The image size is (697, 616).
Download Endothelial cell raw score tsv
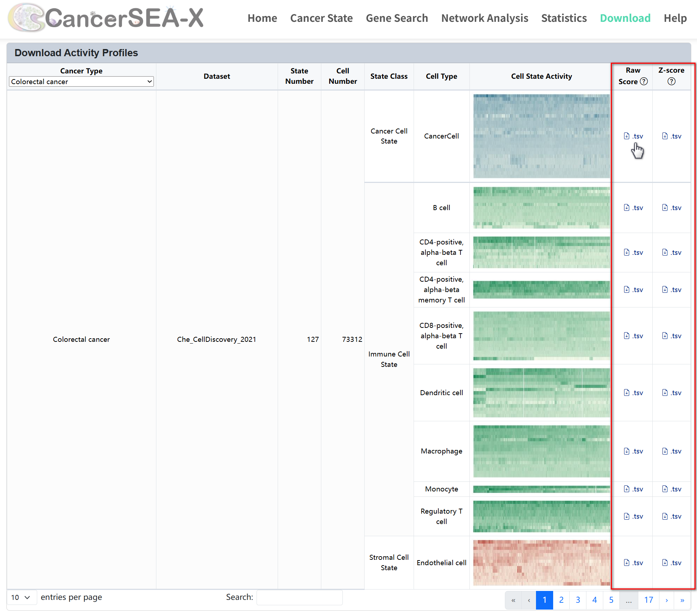[633, 563]
